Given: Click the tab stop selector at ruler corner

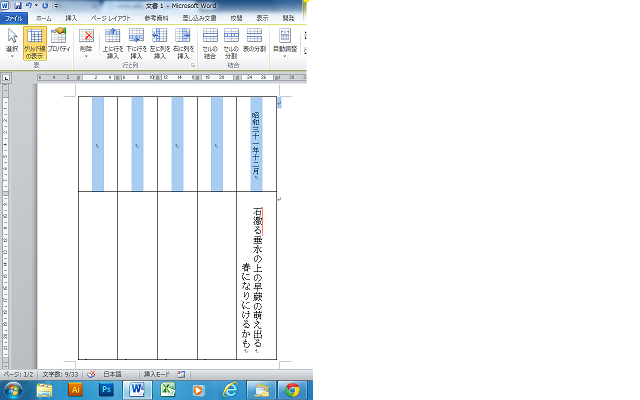Looking at the screenshot, I should pos(6,78).
